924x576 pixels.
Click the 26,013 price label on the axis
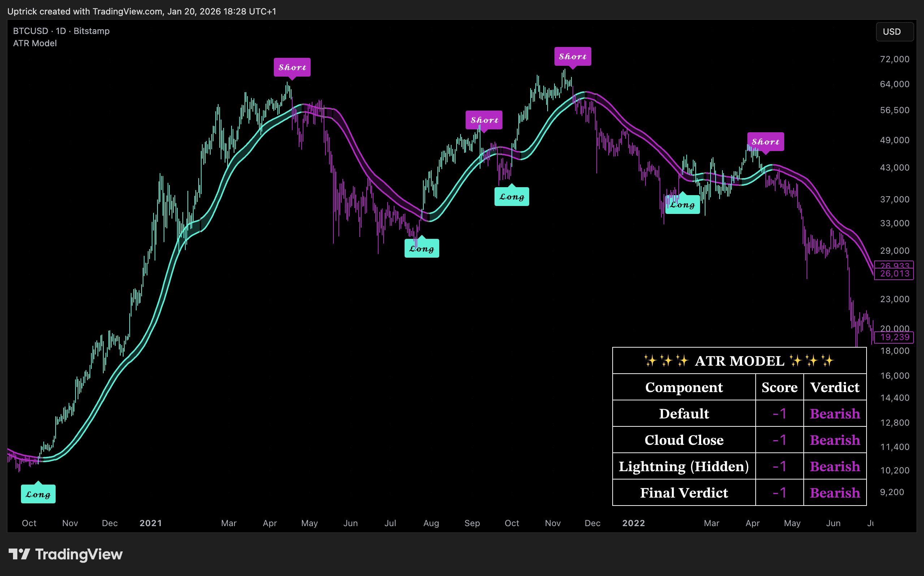click(x=894, y=274)
